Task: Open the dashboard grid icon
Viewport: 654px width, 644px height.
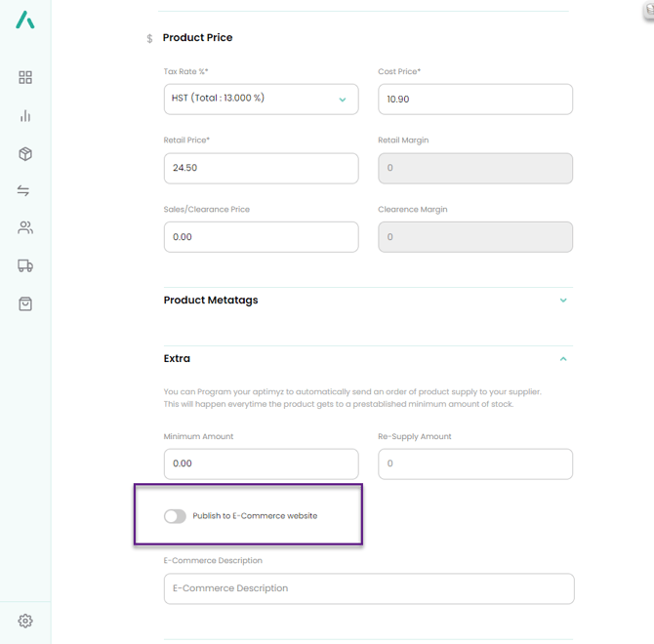Action: [25, 77]
